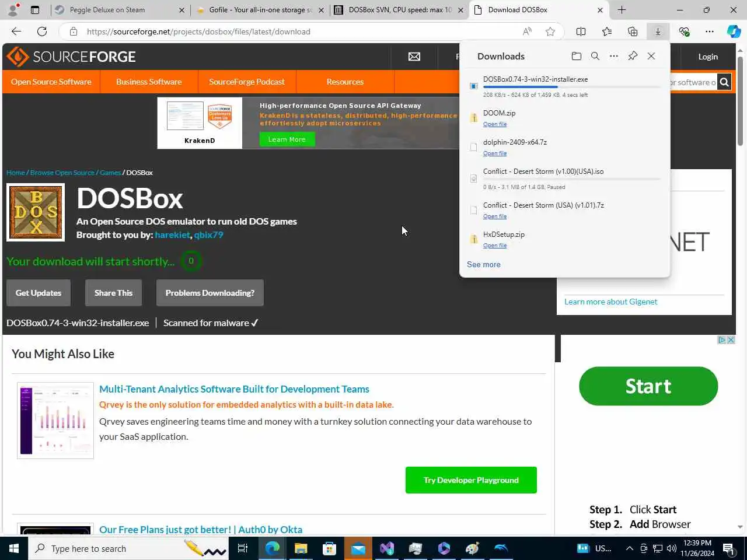The width and height of the screenshot is (747, 560).
Task: Click the Games breadcrumb link
Action: coord(110,173)
